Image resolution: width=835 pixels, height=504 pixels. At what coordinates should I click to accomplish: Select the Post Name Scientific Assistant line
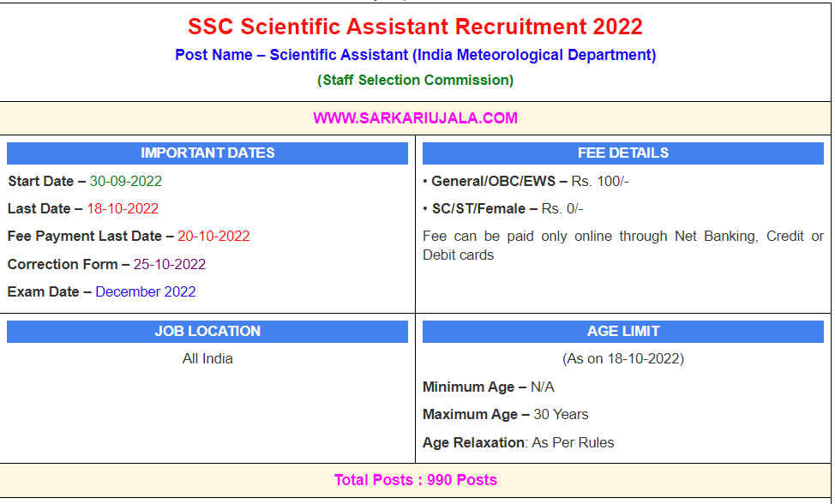[x=415, y=55]
